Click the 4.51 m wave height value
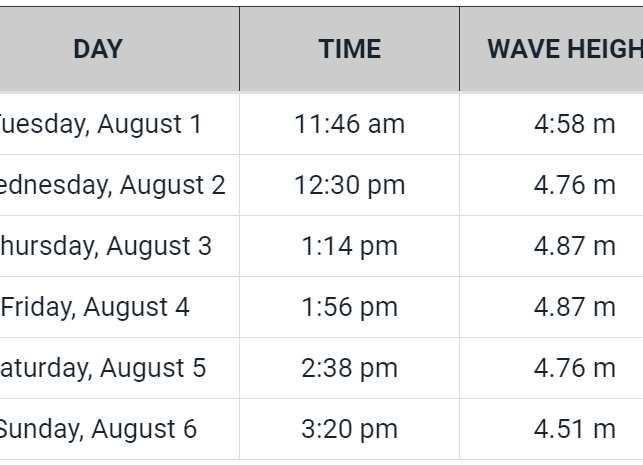The width and height of the screenshot is (643, 465). [x=574, y=429]
